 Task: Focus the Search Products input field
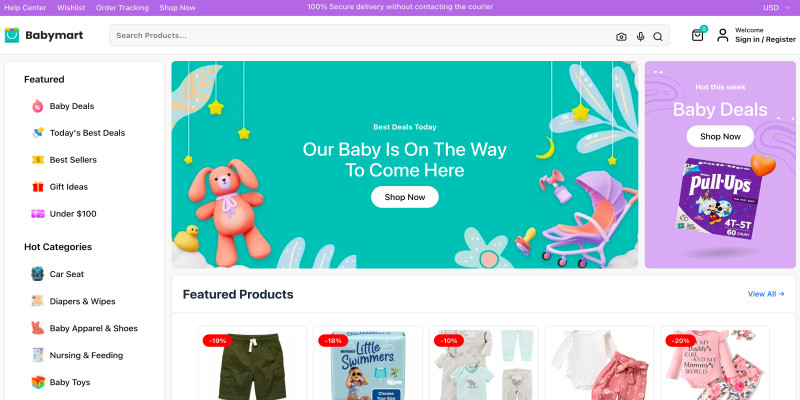pyautogui.click(x=362, y=36)
